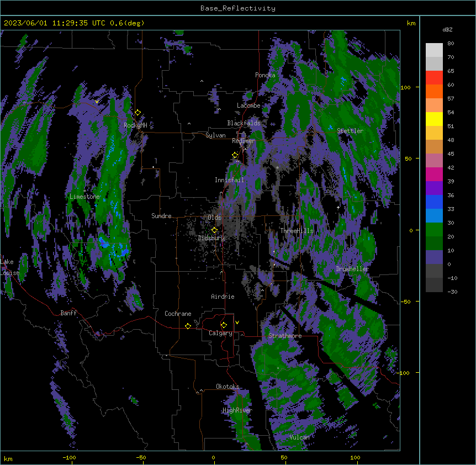
Task: Pick the light gray top legend swatch
Action: [434, 50]
